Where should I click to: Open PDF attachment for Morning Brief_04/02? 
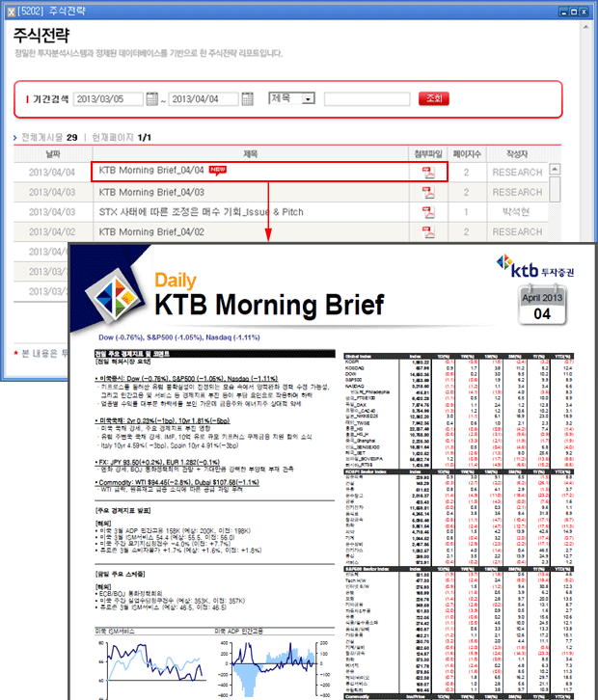coord(426,233)
